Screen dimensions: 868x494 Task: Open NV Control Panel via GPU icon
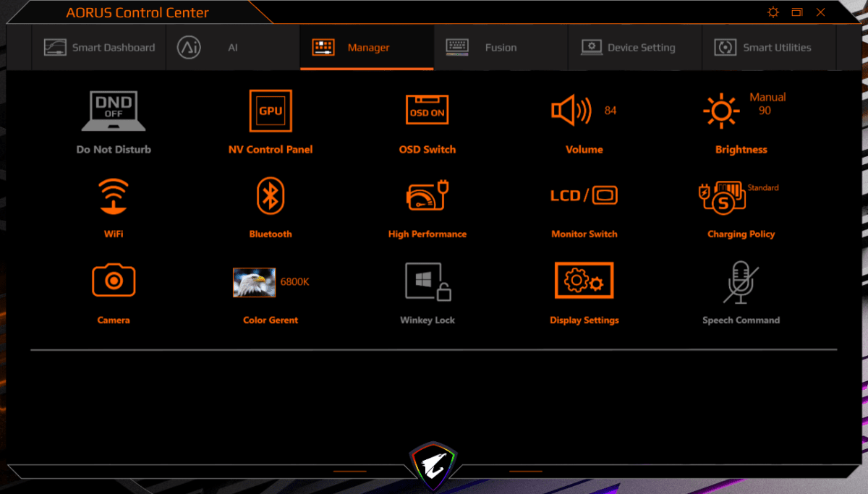pyautogui.click(x=271, y=111)
